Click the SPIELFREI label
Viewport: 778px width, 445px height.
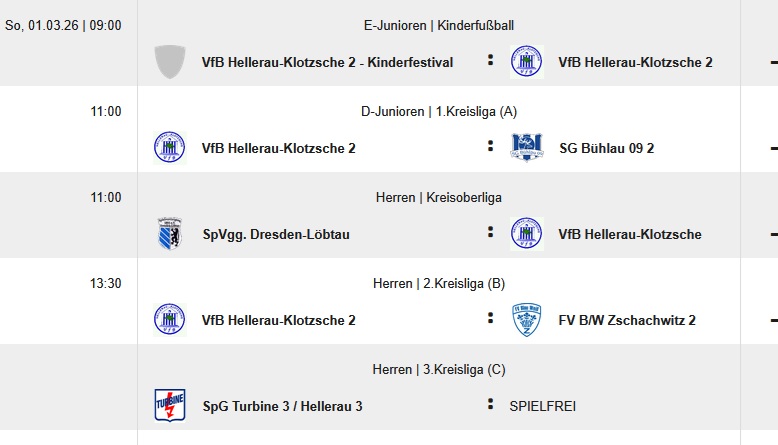pos(542,406)
